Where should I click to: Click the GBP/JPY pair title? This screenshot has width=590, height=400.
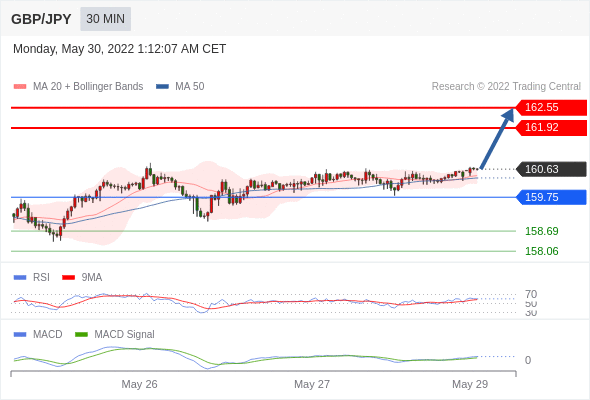[x=41, y=19]
